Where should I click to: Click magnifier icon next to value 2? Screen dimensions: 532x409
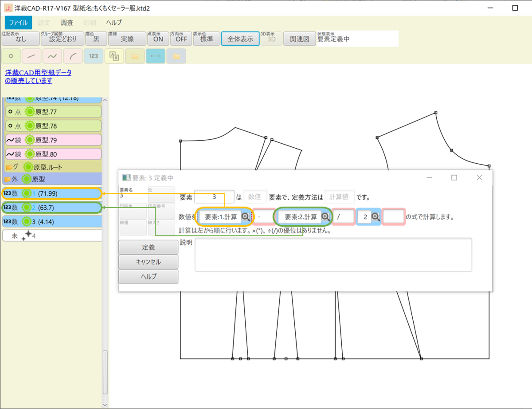pos(376,216)
